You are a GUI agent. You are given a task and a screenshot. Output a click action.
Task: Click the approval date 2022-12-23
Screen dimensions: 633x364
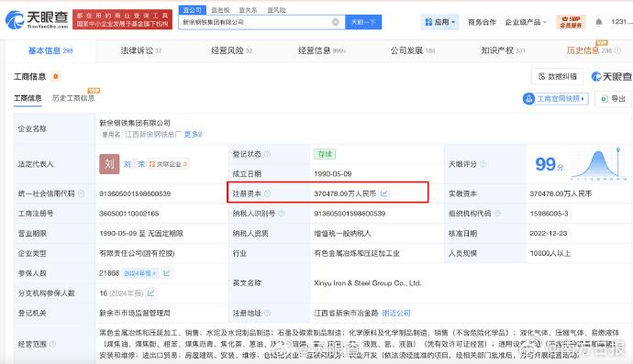point(549,233)
